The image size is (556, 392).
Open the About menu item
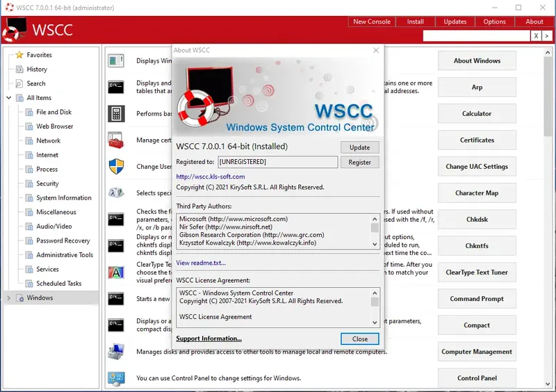point(534,22)
